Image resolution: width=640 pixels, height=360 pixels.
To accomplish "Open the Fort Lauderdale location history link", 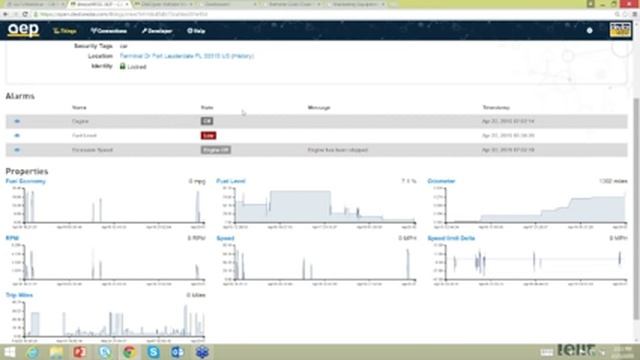I will [187, 56].
